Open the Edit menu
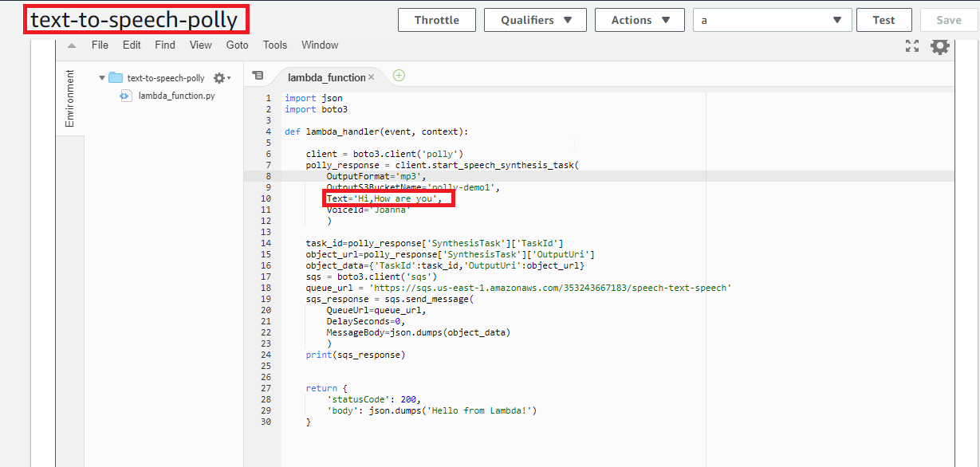The image size is (980, 467). (132, 45)
